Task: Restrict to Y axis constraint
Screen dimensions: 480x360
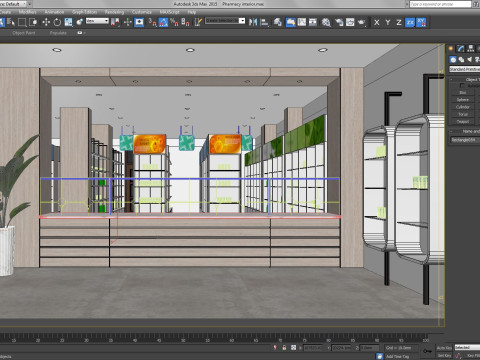Action: tap(388, 22)
